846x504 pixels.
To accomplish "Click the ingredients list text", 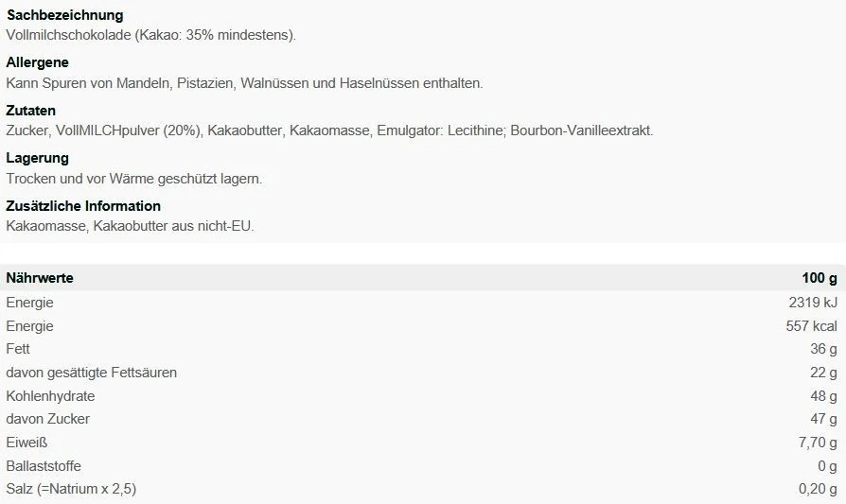I will 329,130.
